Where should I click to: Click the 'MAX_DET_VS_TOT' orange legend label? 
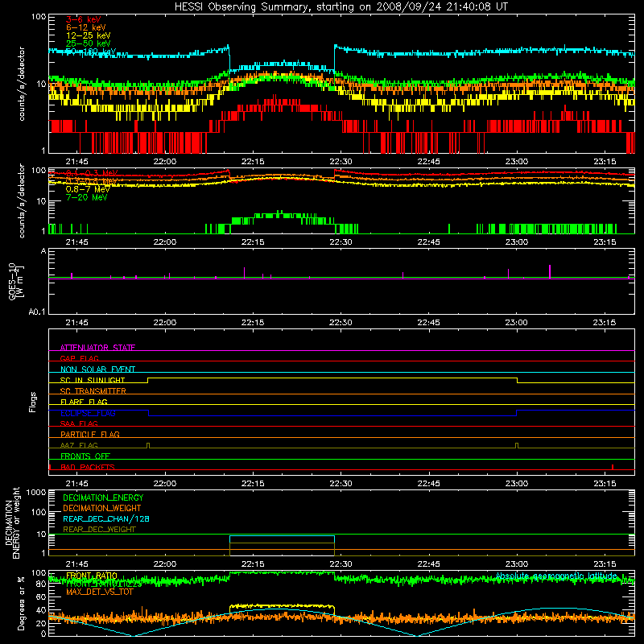point(100,592)
